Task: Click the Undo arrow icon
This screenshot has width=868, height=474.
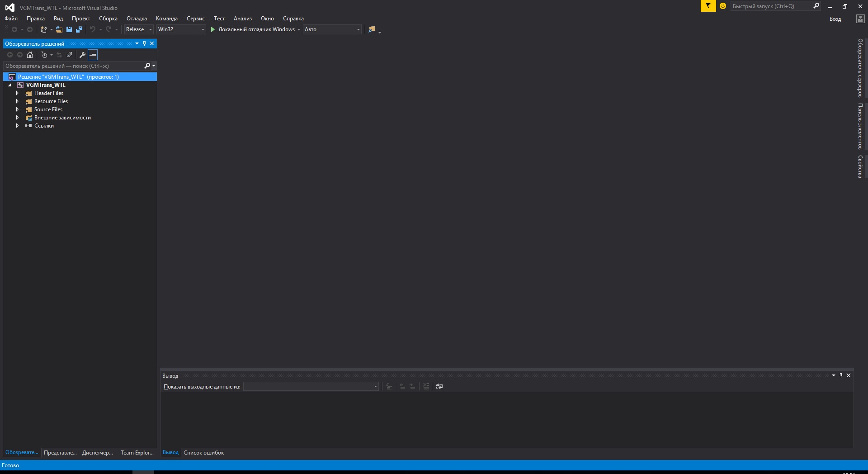Action: 93,29
